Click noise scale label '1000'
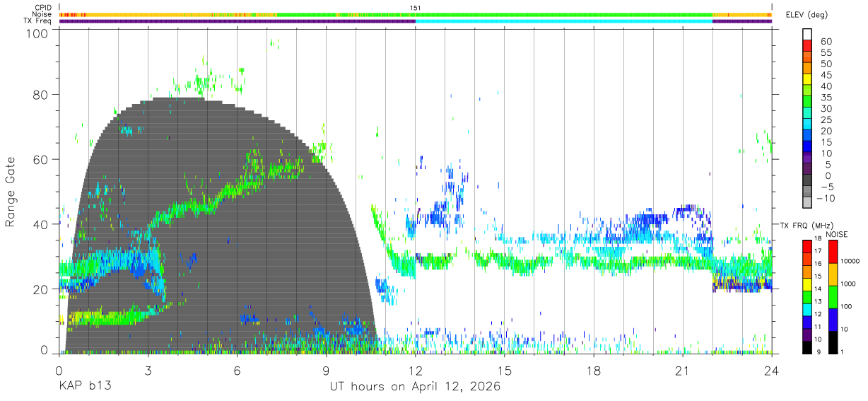The image size is (868, 401). tap(848, 284)
